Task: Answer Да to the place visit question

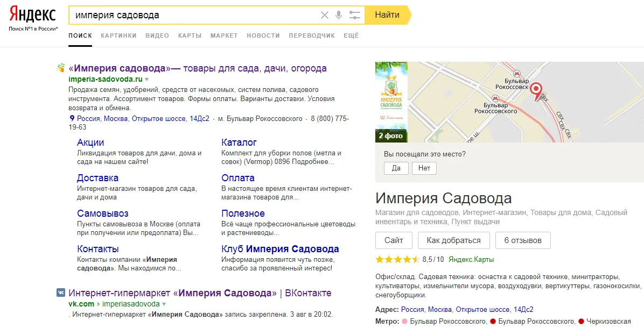Action: click(x=396, y=168)
